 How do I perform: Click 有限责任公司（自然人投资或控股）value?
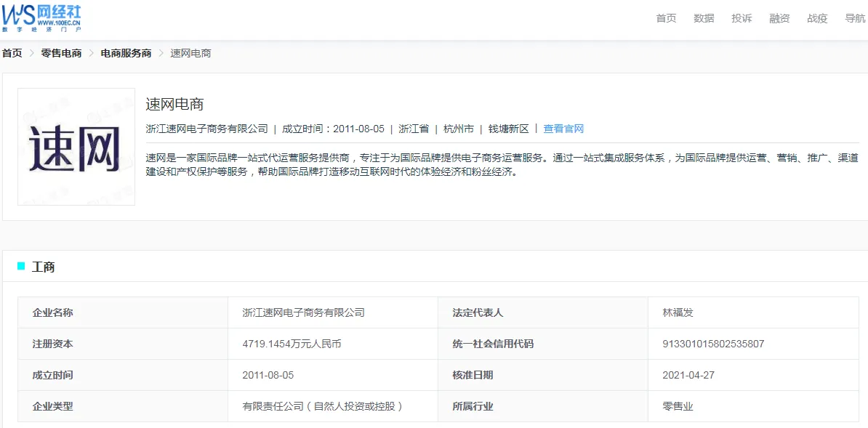pyautogui.click(x=322, y=406)
